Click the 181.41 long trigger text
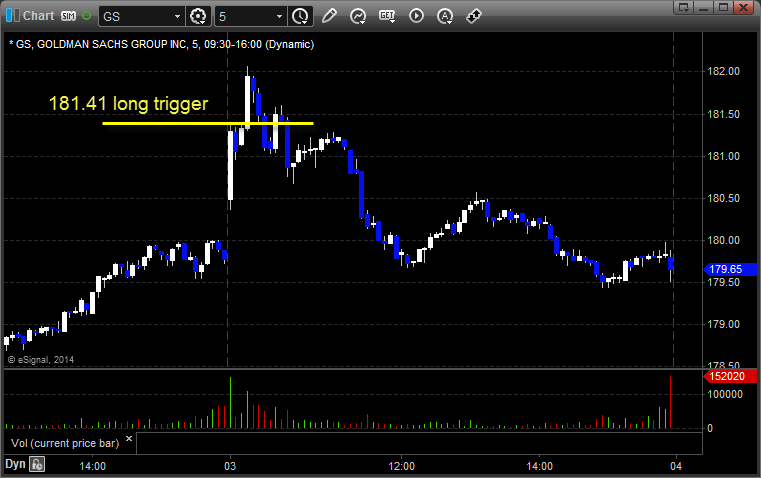The height and width of the screenshot is (478, 761). pos(128,103)
